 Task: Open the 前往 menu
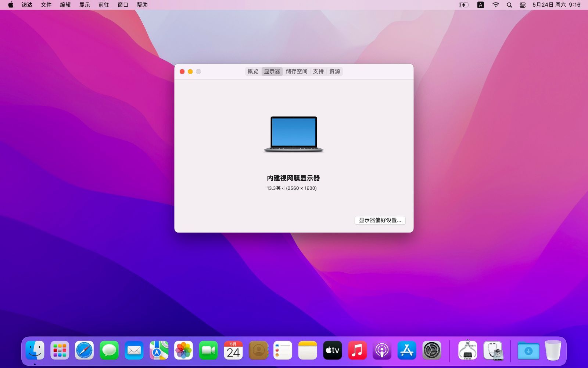coord(104,5)
